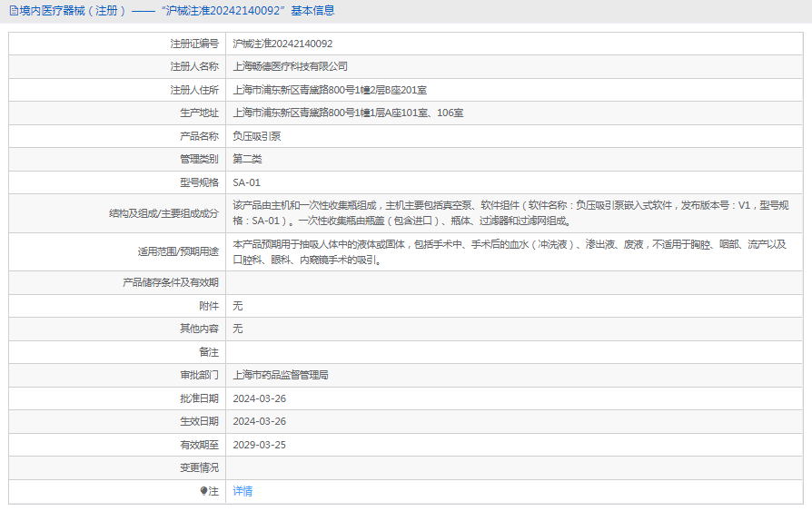Screen dimensions: 812x511
Task: Click the 结构及组成/主要组成成分 label
Action: (x=163, y=213)
